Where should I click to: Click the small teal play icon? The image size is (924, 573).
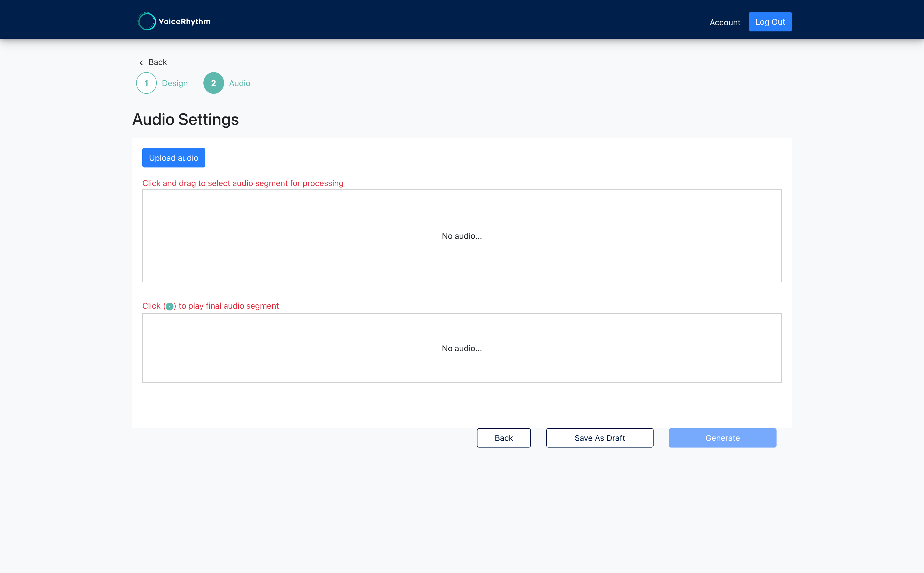[x=169, y=306]
